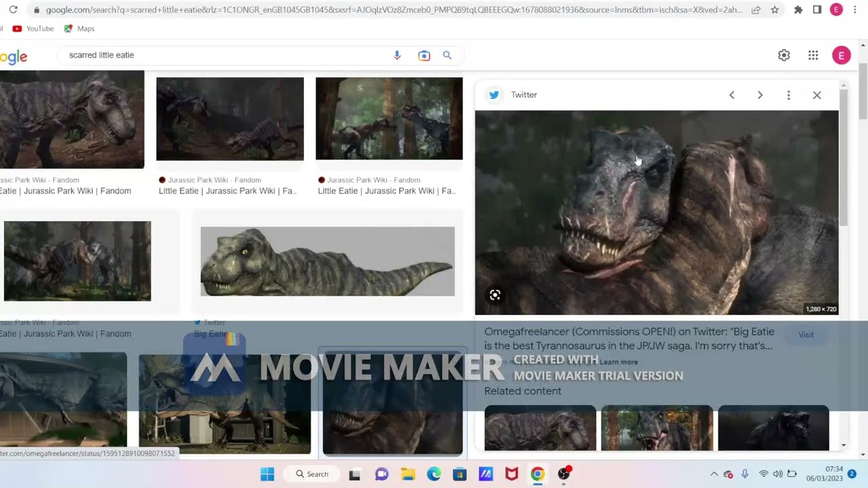This screenshot has height=488, width=868.
Task: Click the taskbar Search box
Action: click(x=312, y=474)
